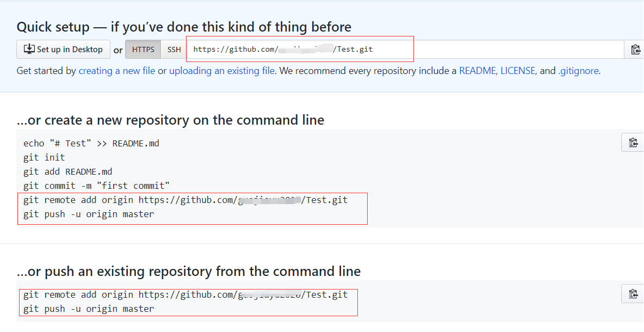Click git push -u origin master in bottom block
Image resolution: width=644 pixels, height=332 pixels.
point(89,309)
